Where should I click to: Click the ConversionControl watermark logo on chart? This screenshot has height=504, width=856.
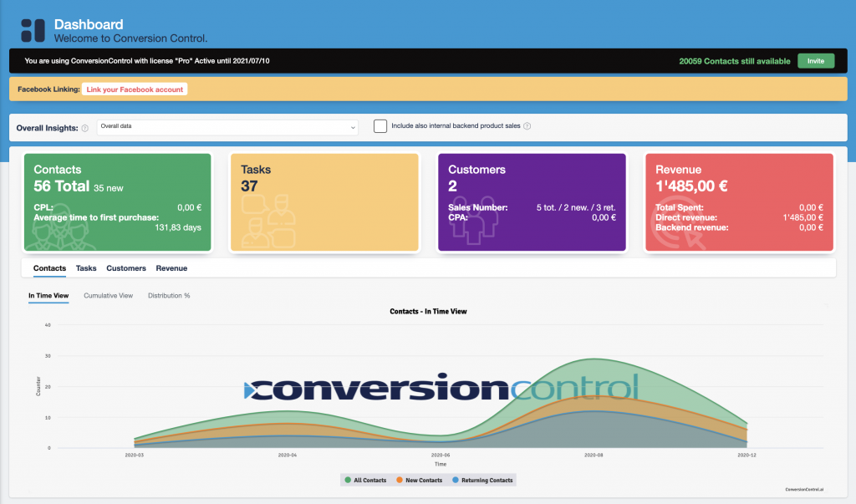441,389
